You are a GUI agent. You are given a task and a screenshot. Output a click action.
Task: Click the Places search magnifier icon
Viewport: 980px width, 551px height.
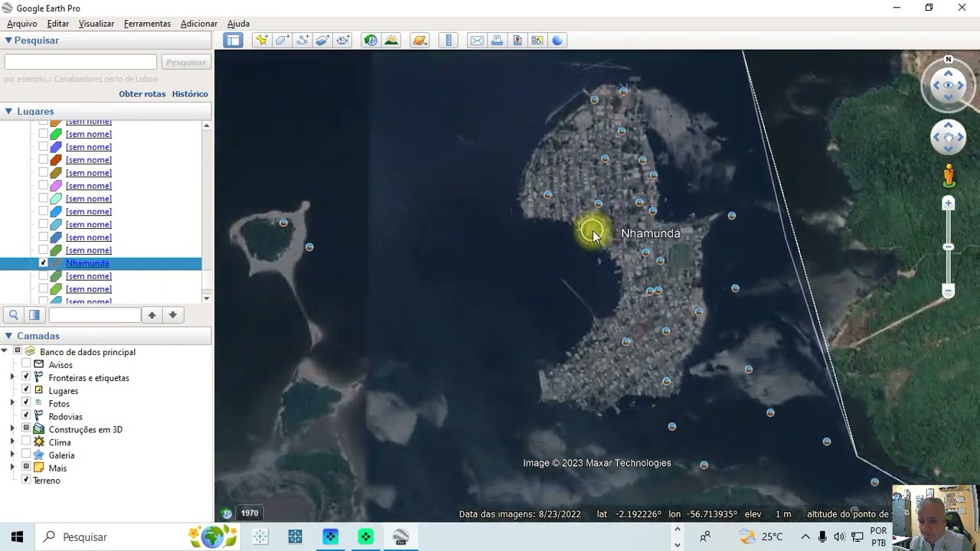(14, 315)
